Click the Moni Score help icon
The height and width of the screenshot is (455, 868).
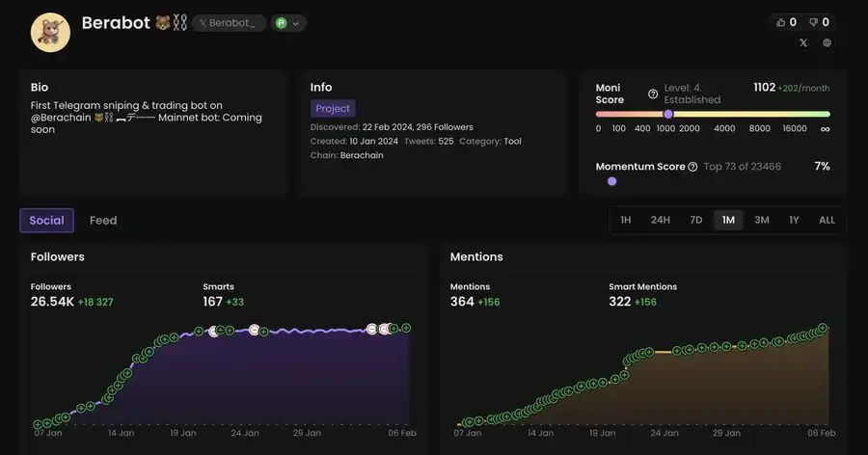(653, 94)
